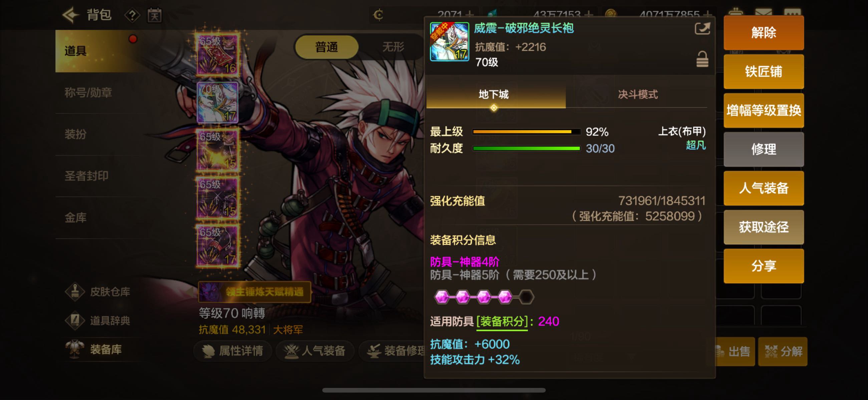
Task: Open 皮肤仓库 skin storage
Action: (98, 292)
